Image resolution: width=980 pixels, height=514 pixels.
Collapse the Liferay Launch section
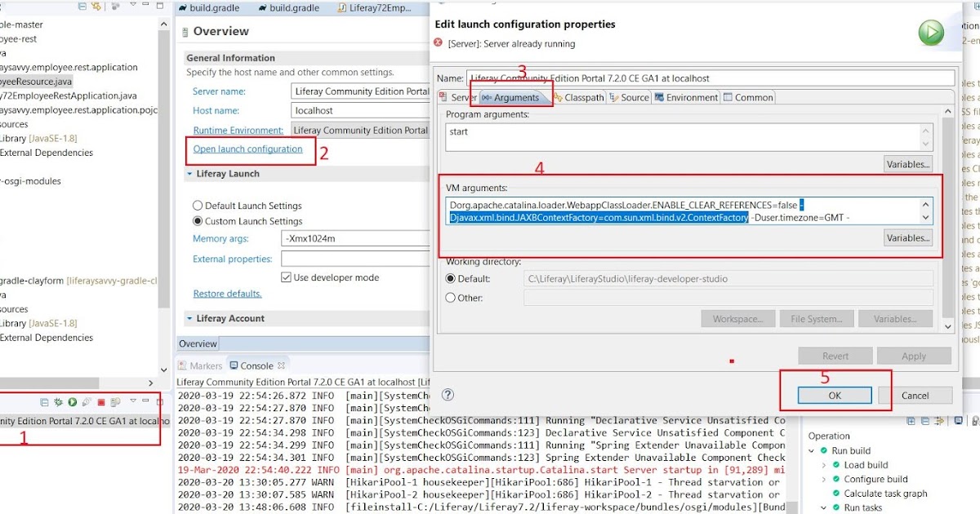tap(189, 173)
